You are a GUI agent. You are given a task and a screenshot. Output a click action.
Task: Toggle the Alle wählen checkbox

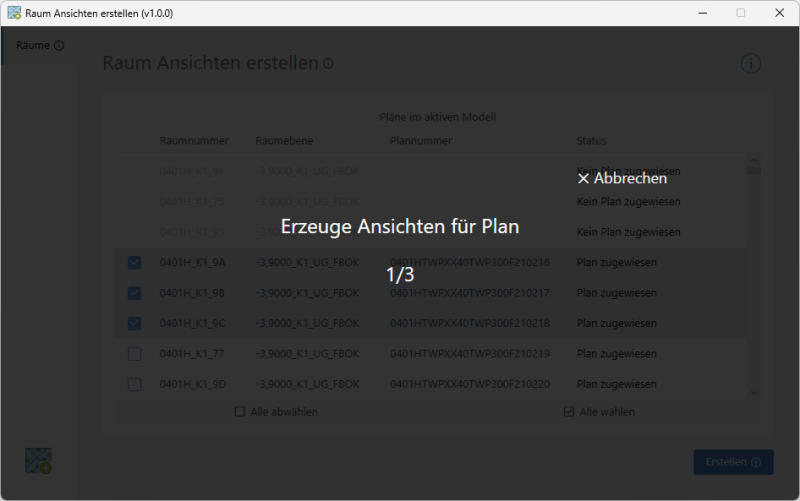[569, 412]
